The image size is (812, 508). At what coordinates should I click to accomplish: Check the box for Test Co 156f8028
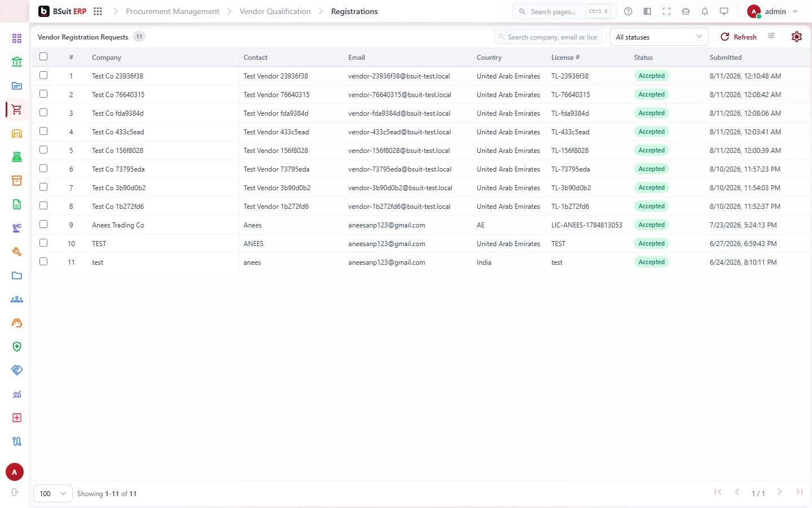point(43,150)
